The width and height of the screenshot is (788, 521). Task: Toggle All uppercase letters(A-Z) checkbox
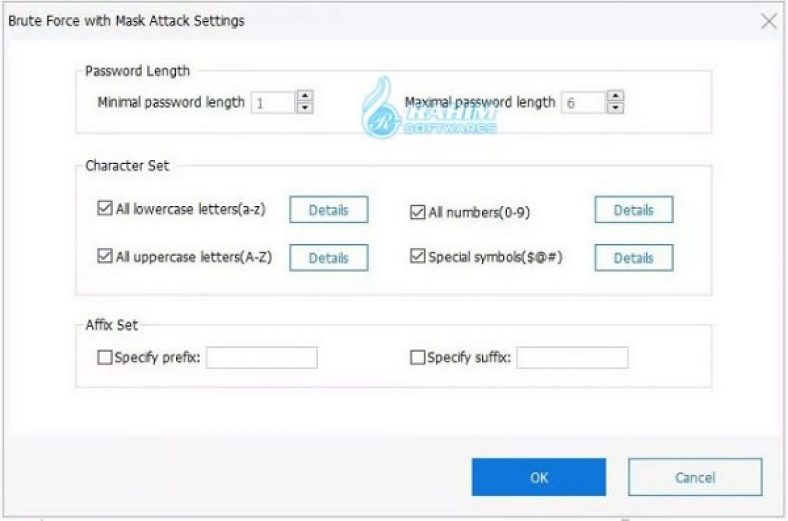[105, 257]
